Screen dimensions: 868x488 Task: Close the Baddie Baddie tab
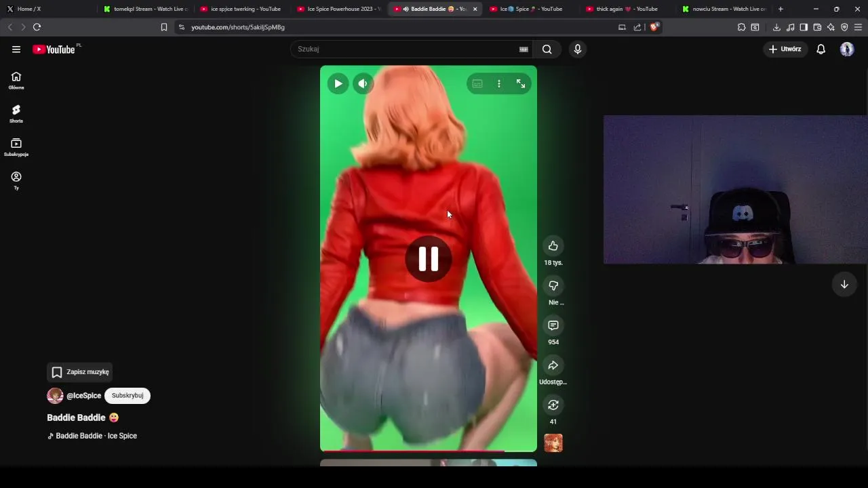[475, 9]
